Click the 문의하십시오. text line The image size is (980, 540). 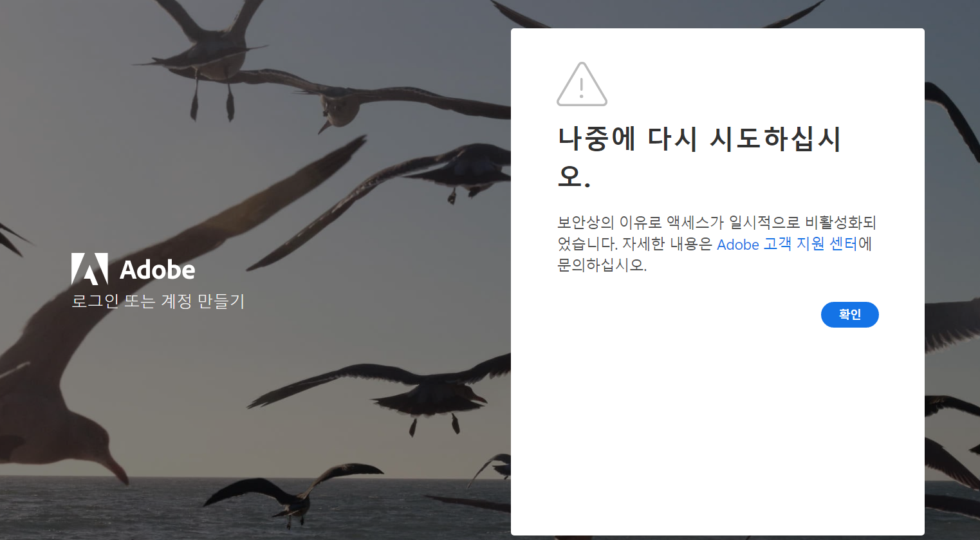[x=602, y=265]
